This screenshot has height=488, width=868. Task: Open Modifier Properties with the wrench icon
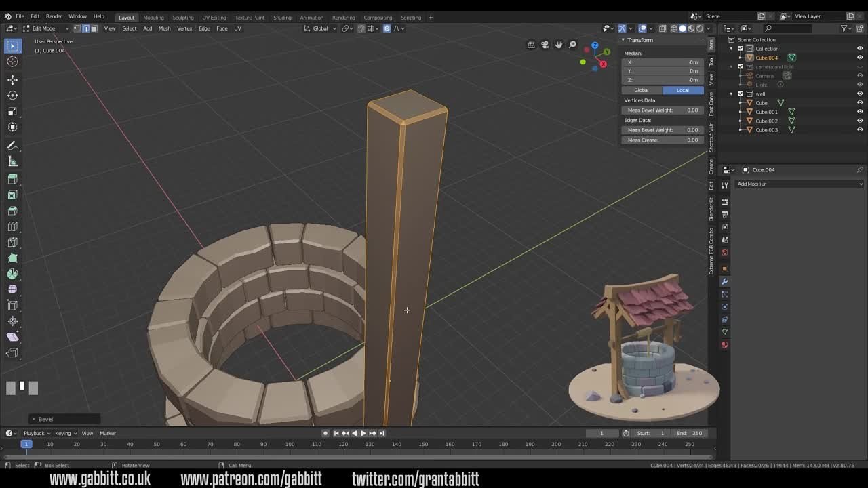[x=724, y=281]
